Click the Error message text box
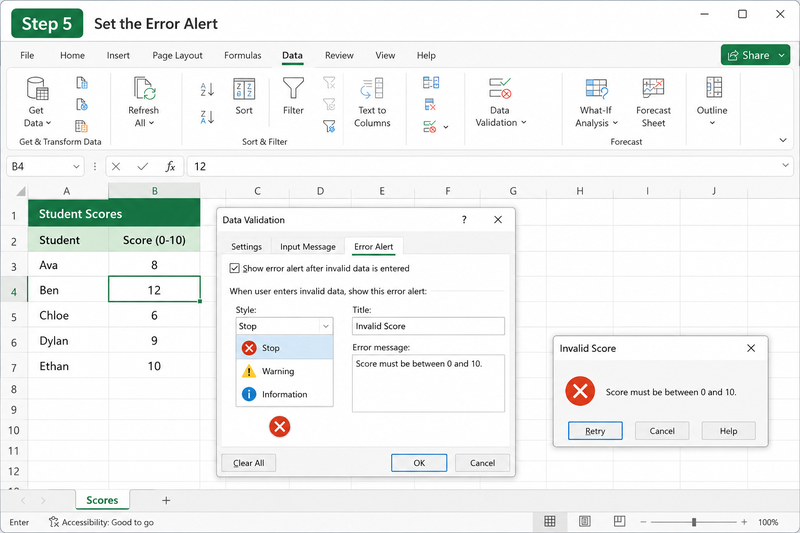This screenshot has width=800, height=533. tap(428, 384)
